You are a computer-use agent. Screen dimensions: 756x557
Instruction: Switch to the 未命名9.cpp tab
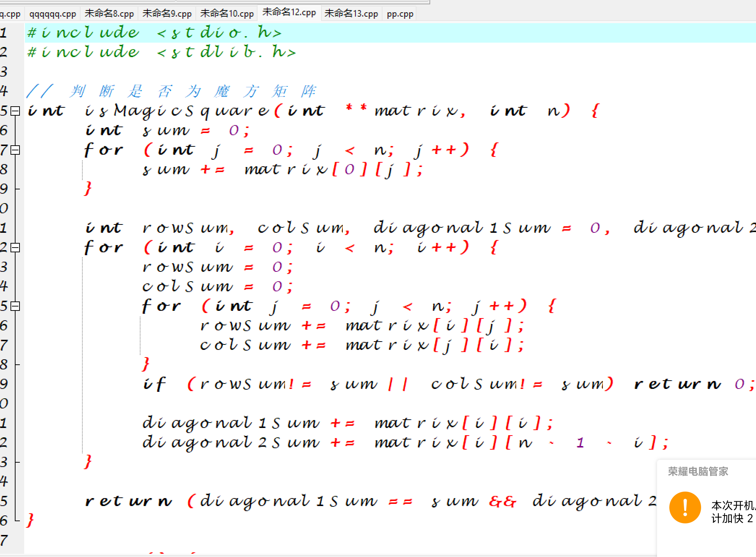167,14
